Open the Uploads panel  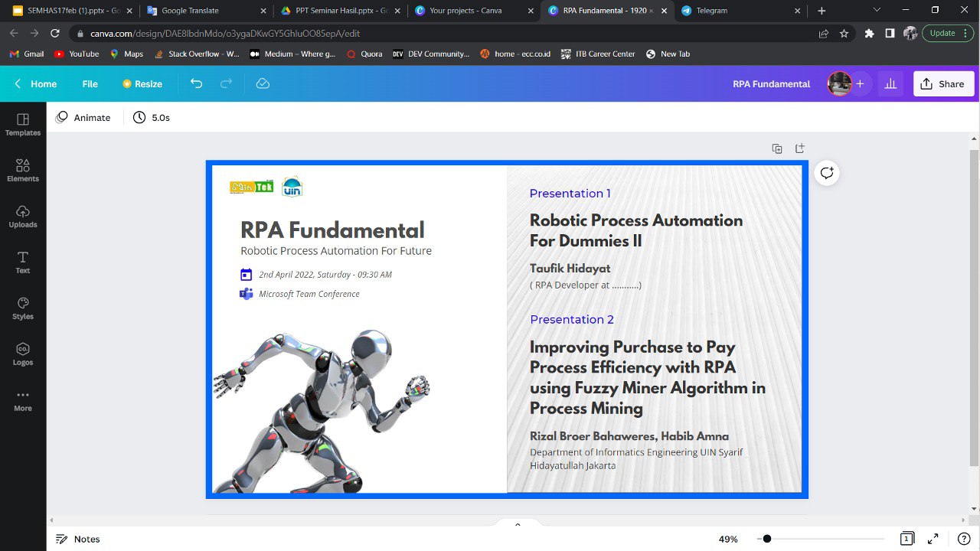click(23, 216)
